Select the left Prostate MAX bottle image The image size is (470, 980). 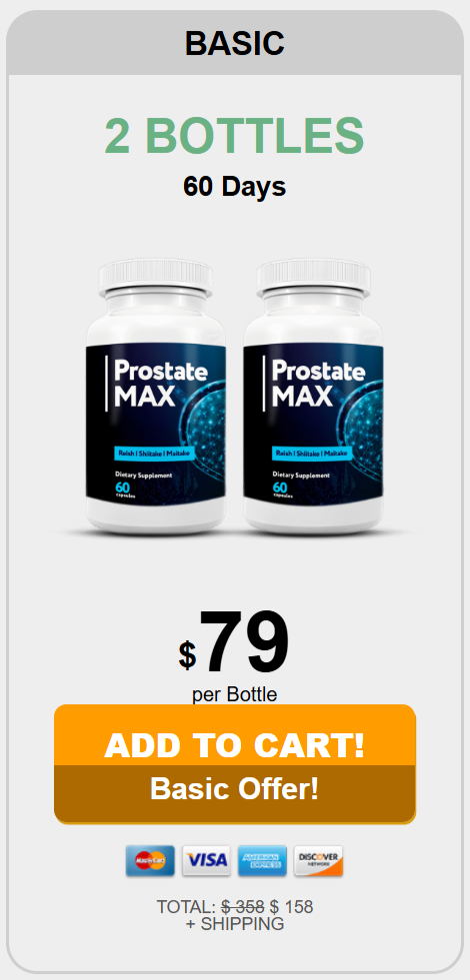coord(156,397)
